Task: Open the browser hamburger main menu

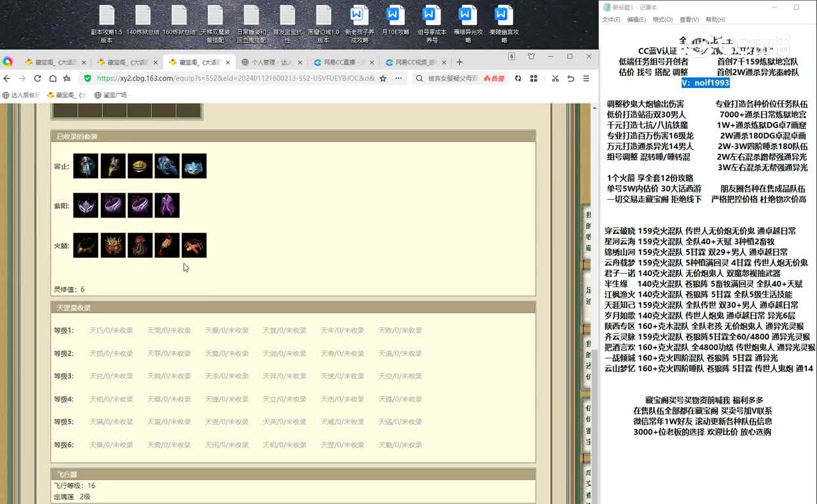Action: 586,78
